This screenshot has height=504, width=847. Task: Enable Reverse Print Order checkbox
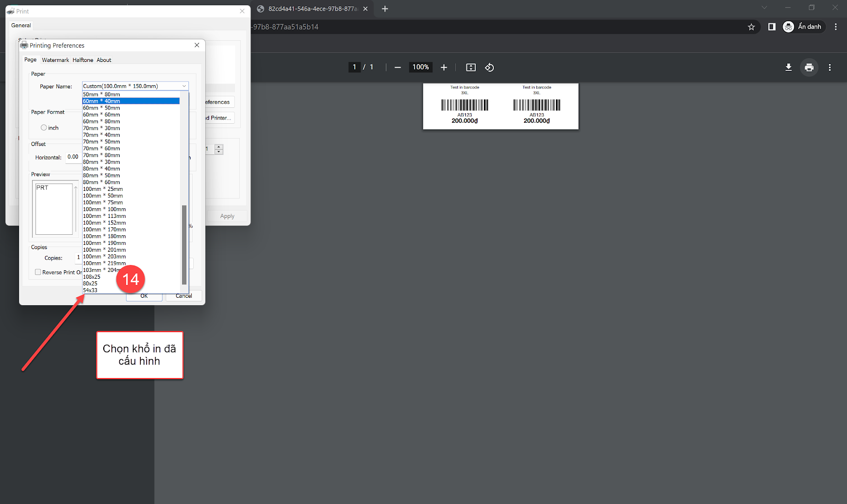(38, 272)
